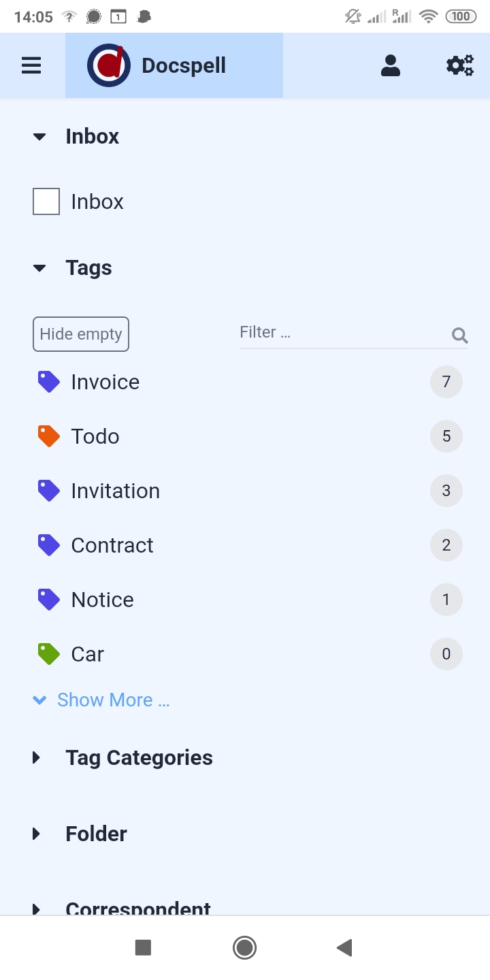
Task: Click the orange Todo tag icon
Action: (48, 436)
